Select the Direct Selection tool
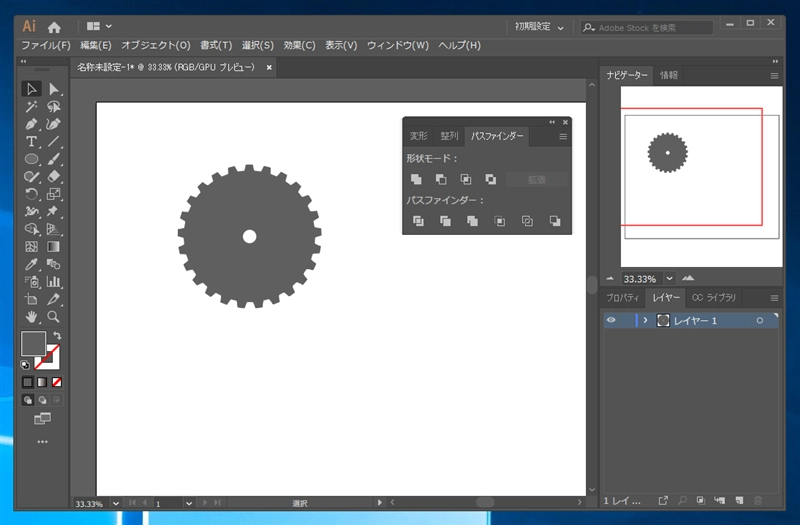Viewport: 800px width, 525px height. point(54,89)
